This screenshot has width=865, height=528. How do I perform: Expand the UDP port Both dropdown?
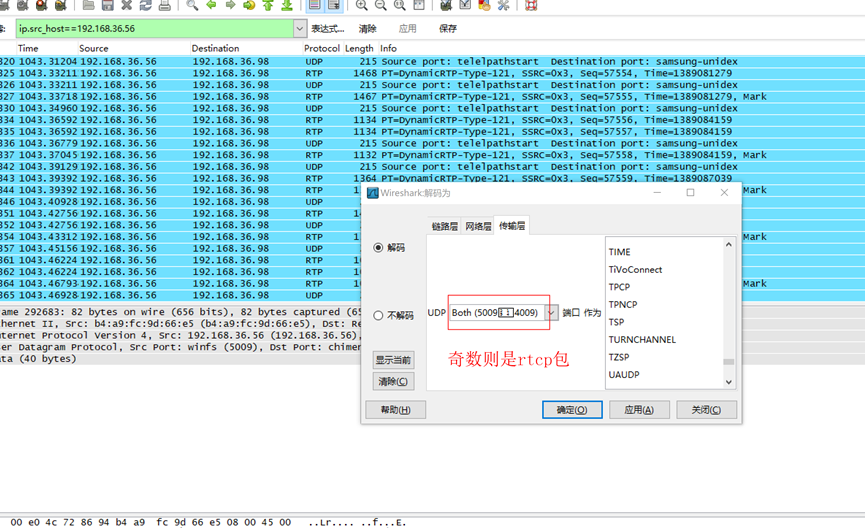pos(551,313)
